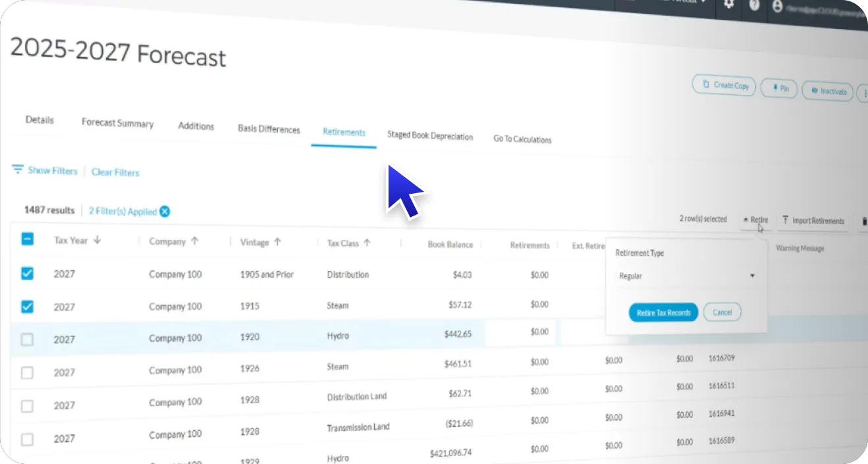Toggle the select-all header checkbox
Viewport: 868px width, 464px height.
tap(27, 239)
